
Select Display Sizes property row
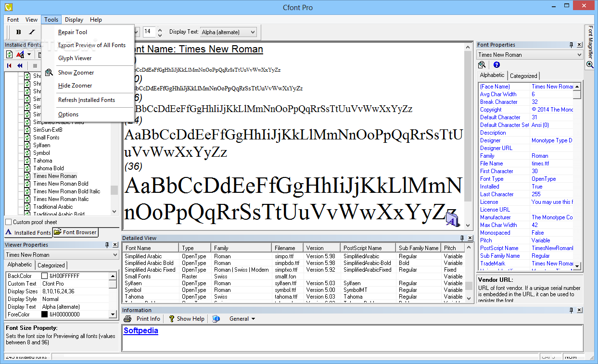(x=57, y=291)
